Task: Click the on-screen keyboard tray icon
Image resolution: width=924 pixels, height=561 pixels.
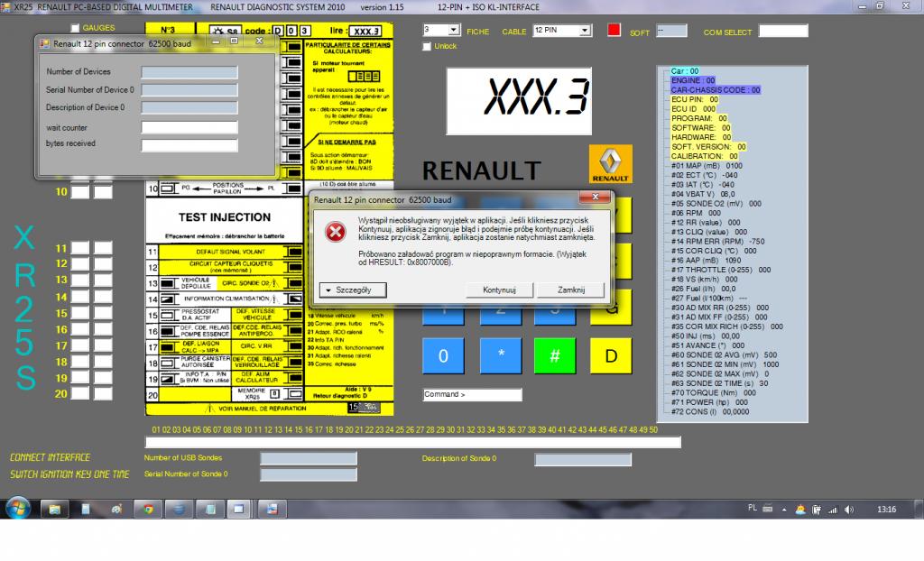Action: coord(767,508)
